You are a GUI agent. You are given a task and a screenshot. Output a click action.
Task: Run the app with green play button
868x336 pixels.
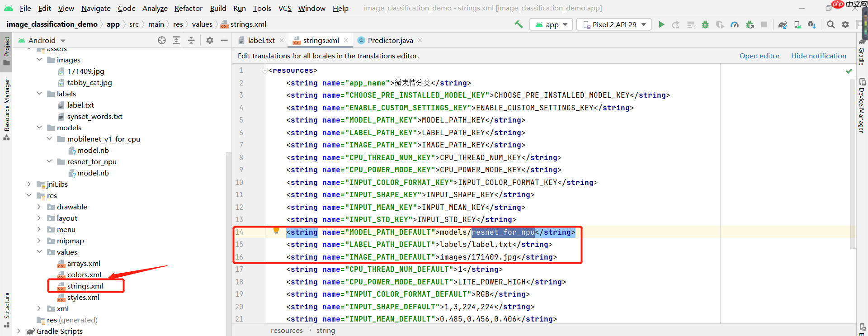pyautogui.click(x=661, y=24)
